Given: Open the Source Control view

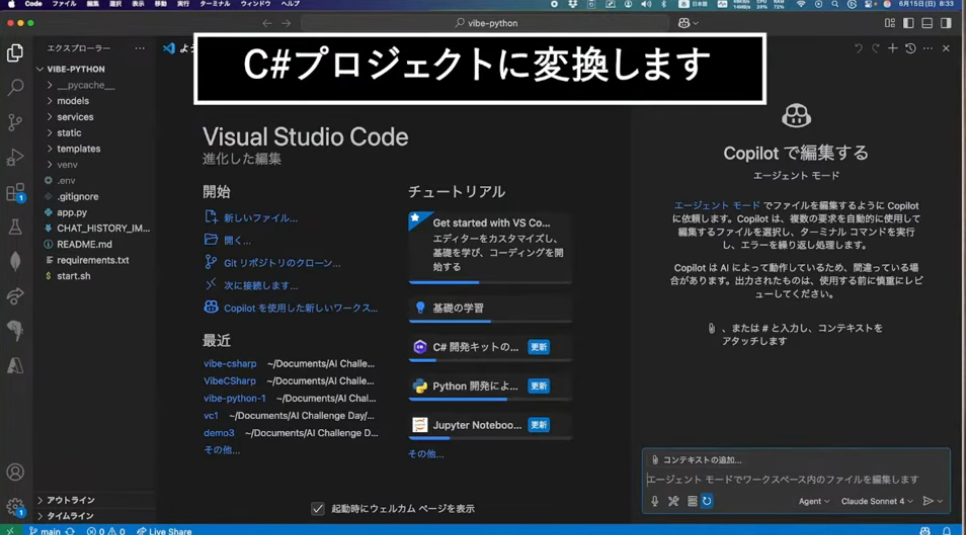Looking at the screenshot, I should click(x=15, y=122).
